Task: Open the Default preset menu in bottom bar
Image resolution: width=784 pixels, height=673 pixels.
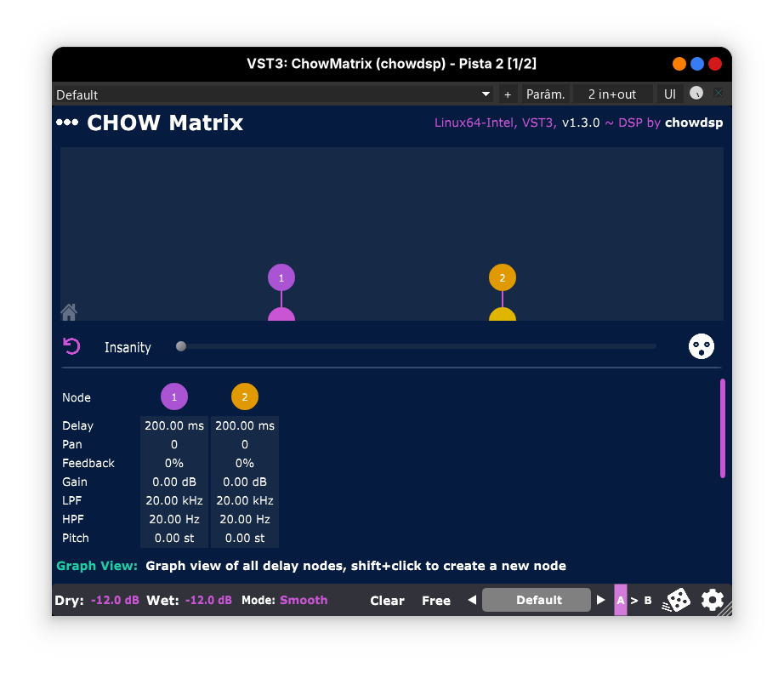Action: tap(536, 600)
